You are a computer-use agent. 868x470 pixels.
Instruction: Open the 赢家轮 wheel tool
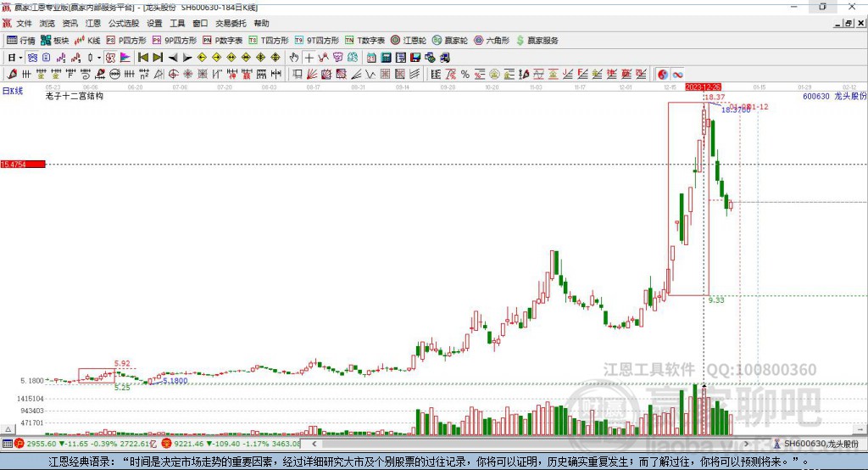(450, 41)
